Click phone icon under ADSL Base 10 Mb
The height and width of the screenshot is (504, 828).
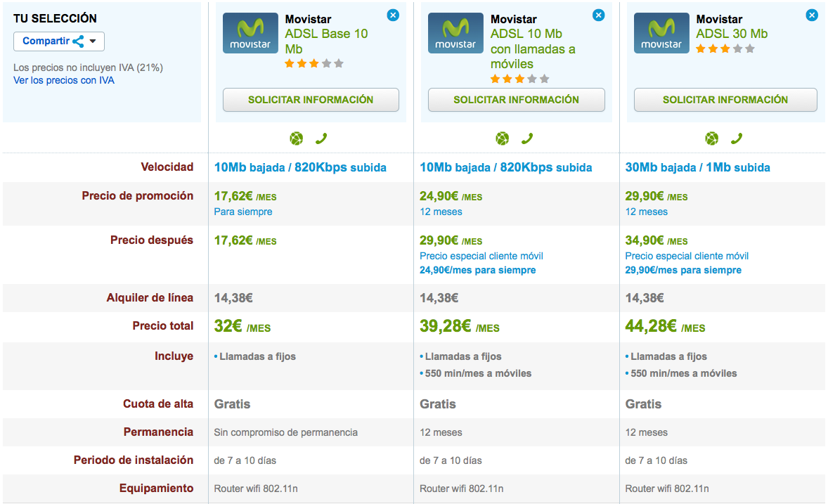[x=321, y=138]
